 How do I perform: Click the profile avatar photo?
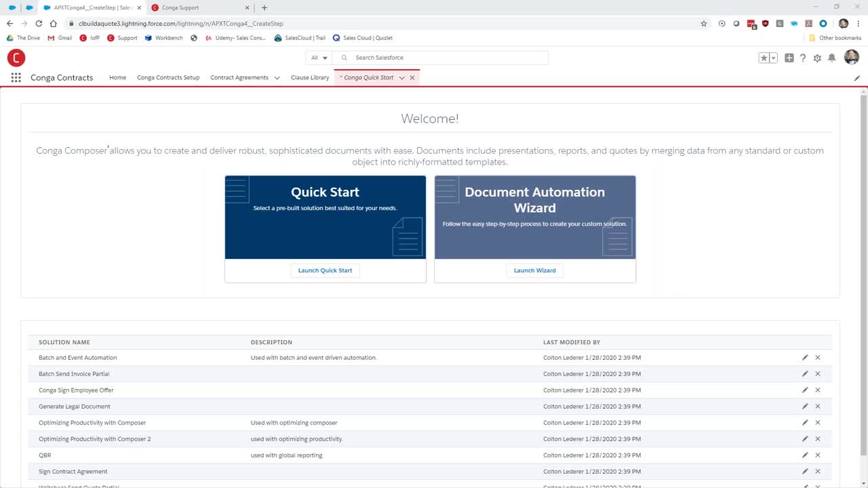(x=851, y=58)
